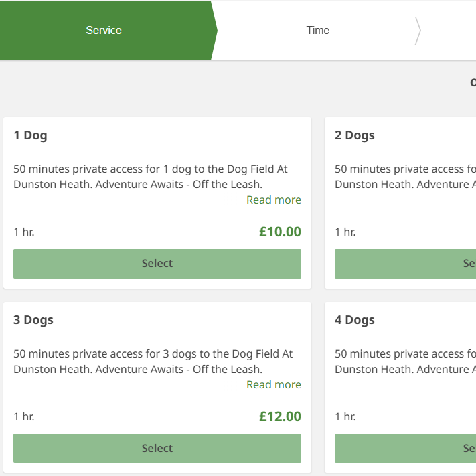Click the 2 Dogs card title
Image resolution: width=476 pixels, height=476 pixels.
(x=355, y=135)
